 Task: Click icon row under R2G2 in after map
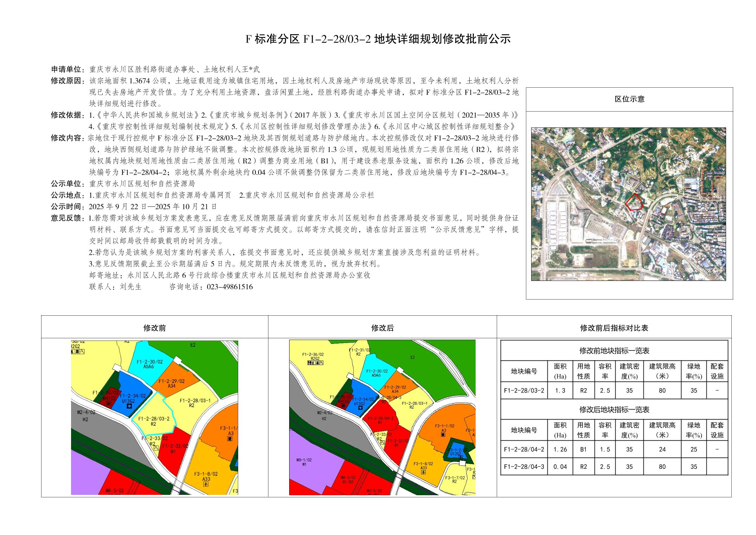(x=315, y=363)
